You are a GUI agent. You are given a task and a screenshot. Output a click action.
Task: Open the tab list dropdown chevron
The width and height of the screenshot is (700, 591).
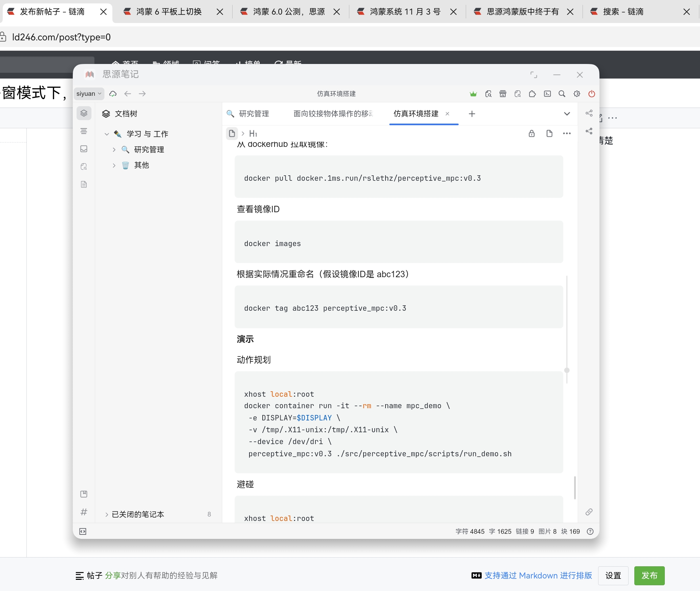(567, 114)
